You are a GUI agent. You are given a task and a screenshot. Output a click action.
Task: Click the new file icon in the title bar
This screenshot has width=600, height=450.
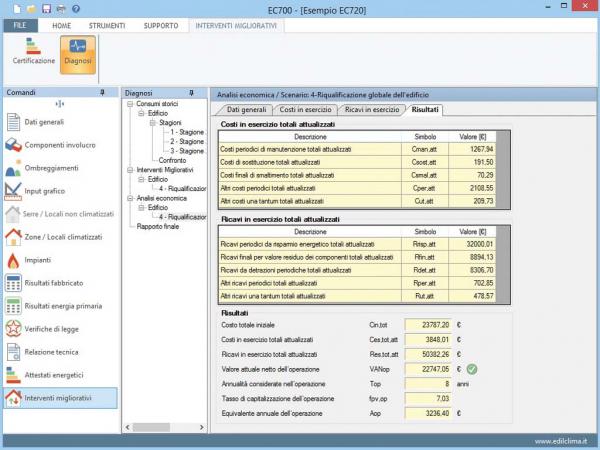[x=17, y=9]
